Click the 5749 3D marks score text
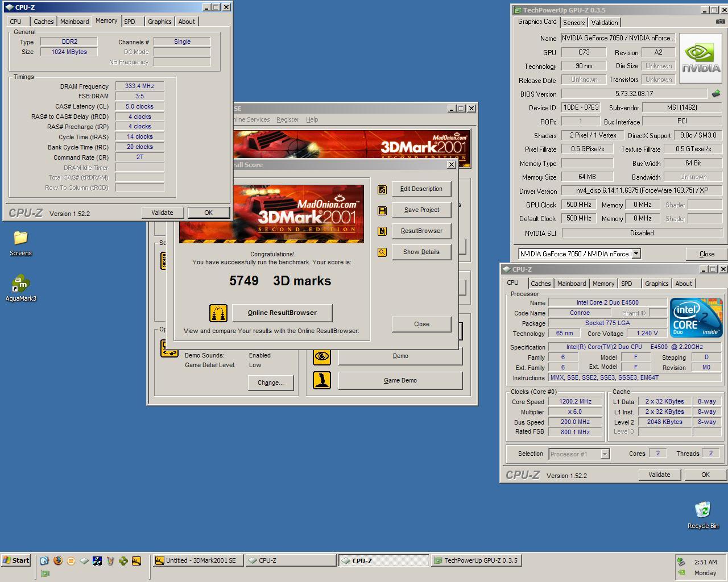The width and height of the screenshot is (728, 582). pos(280,281)
